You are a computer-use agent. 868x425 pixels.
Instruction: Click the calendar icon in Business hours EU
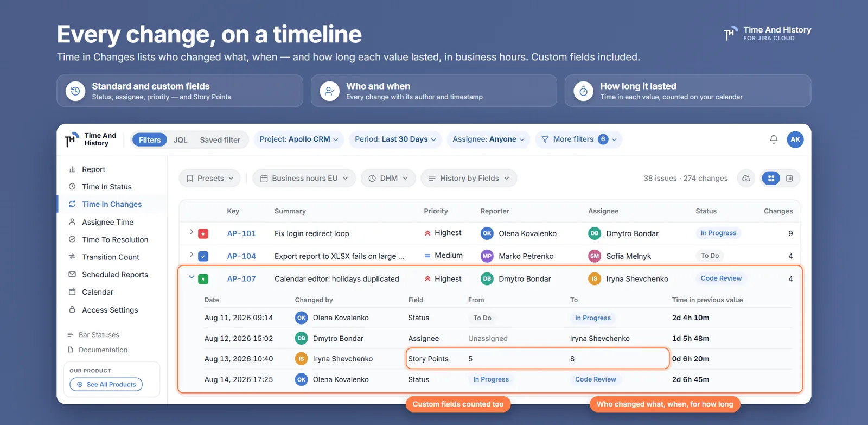point(264,178)
